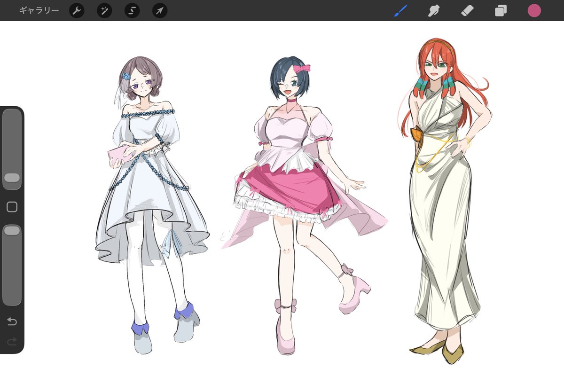Open the Actions wrench menu
Image resolution: width=564 pixels, height=392 pixels.
(x=77, y=10)
